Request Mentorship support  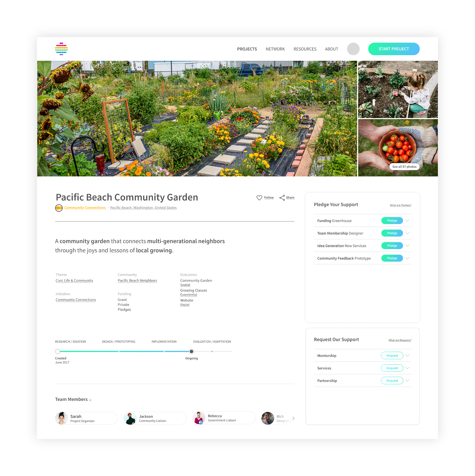coord(392,356)
